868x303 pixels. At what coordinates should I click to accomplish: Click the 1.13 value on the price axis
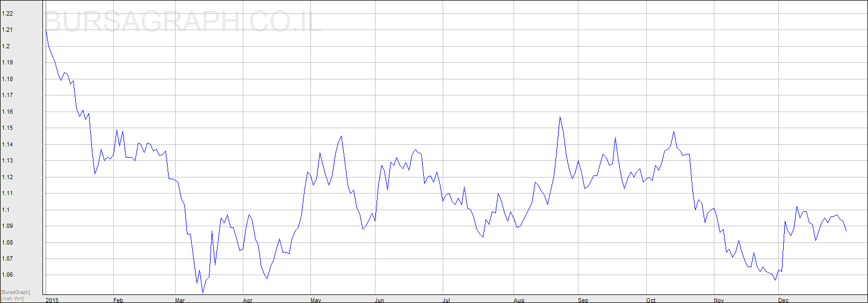(7, 161)
